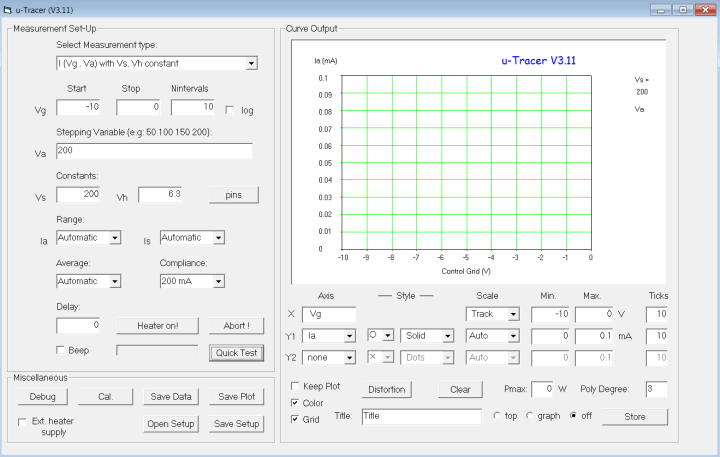
Task: Click the Poly Degree input field
Action: pos(657,389)
